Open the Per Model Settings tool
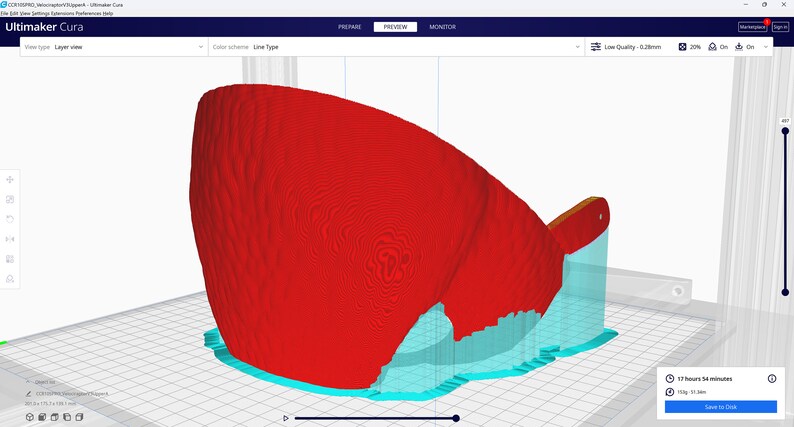The height and width of the screenshot is (427, 794). 10,259
